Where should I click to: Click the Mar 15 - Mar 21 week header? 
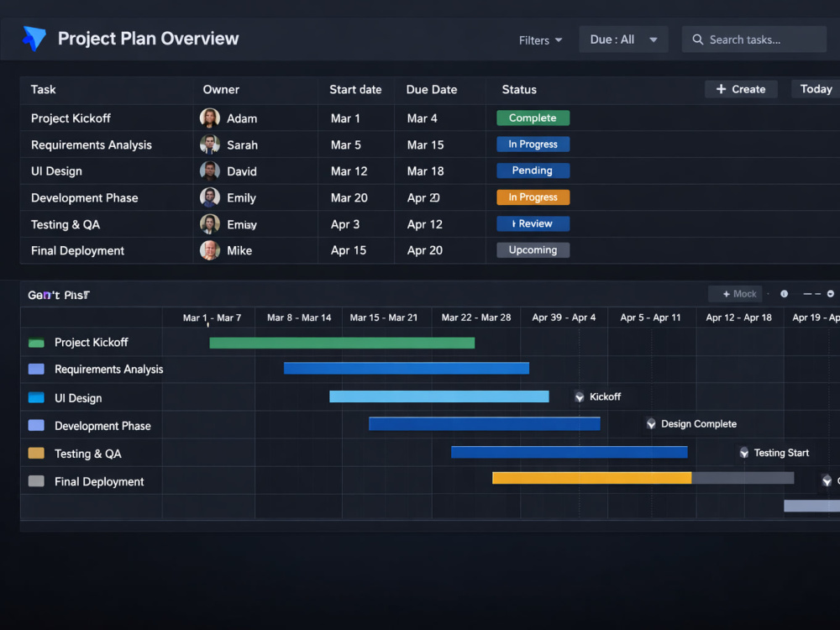pyautogui.click(x=384, y=318)
